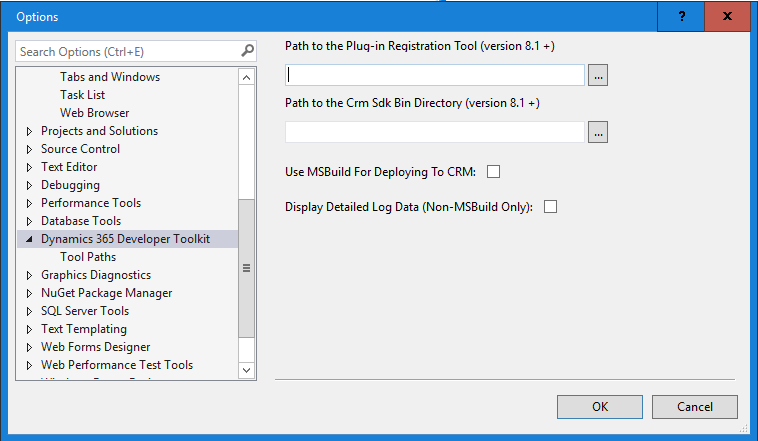Viewport: 758px width, 441px height.
Task: Expand the Projects and Solutions node
Action: (x=29, y=132)
